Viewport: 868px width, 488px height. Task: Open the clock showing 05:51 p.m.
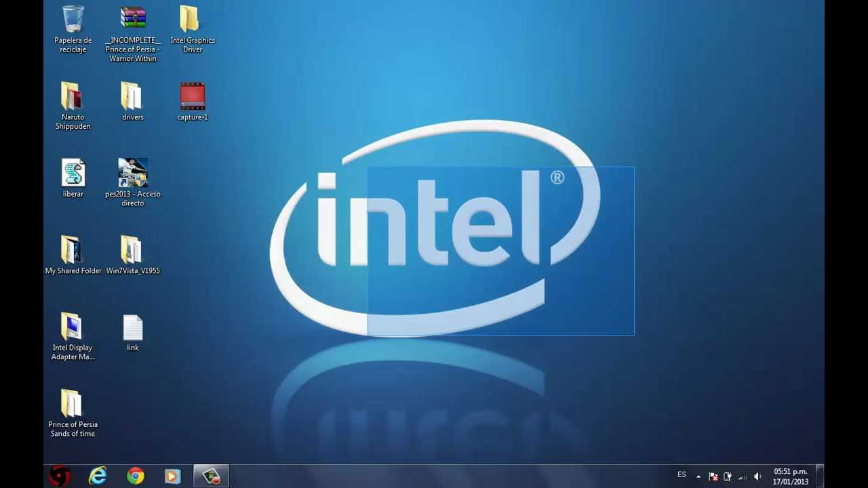click(x=791, y=476)
